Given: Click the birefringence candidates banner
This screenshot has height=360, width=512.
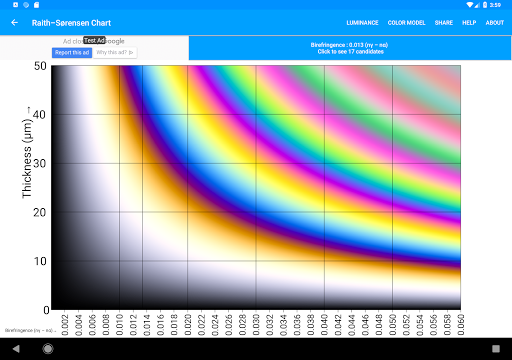Looking at the screenshot, I should click(x=350, y=48).
